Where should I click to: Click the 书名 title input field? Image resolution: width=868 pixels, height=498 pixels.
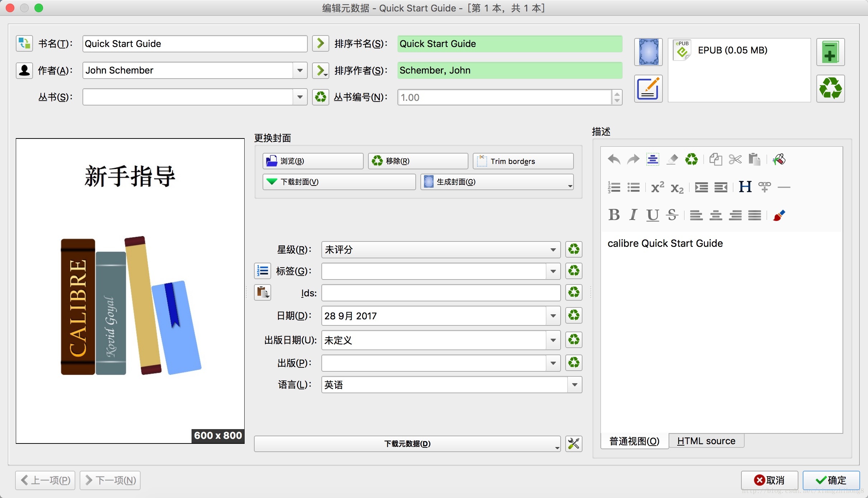(x=195, y=44)
